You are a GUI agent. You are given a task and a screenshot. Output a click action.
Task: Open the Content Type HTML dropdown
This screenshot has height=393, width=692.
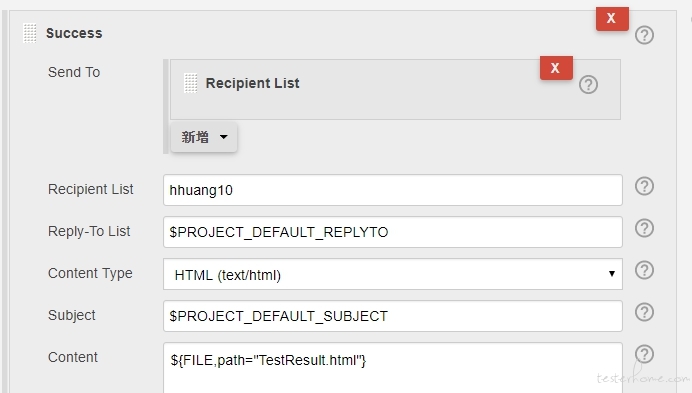[393, 274]
